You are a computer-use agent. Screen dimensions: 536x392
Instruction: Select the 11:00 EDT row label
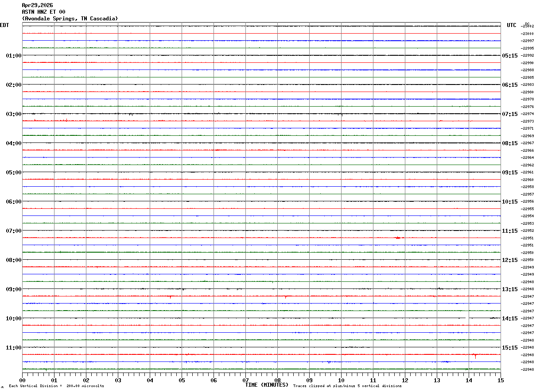point(13,348)
